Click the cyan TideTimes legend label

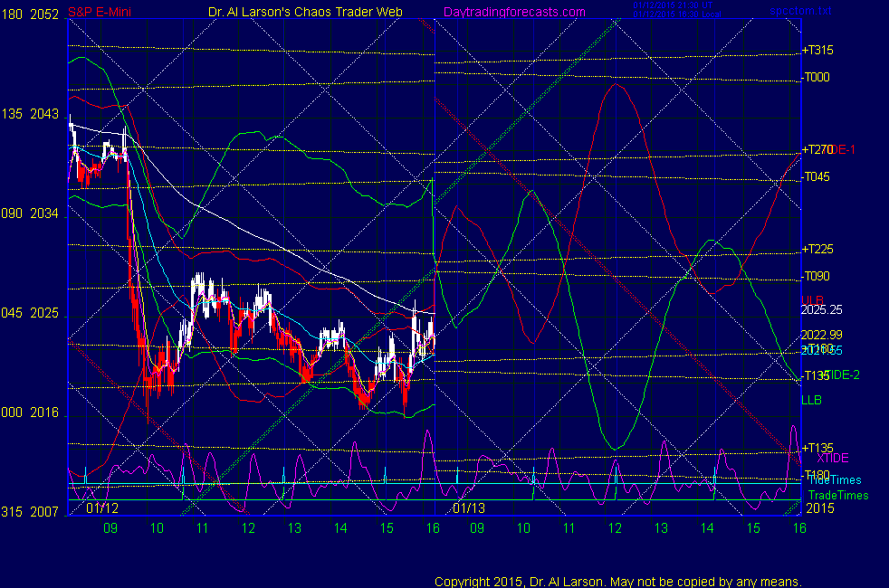[x=834, y=480]
